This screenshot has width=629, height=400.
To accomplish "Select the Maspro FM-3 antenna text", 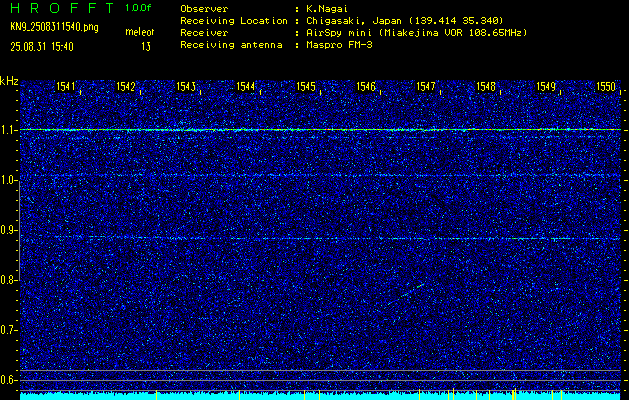I will tap(339, 45).
